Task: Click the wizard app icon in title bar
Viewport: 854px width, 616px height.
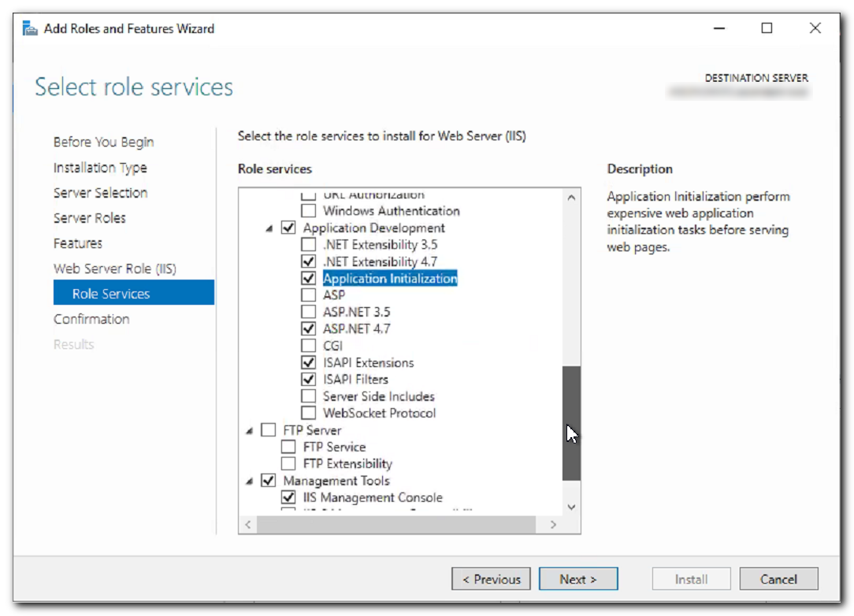Action: pyautogui.click(x=30, y=28)
